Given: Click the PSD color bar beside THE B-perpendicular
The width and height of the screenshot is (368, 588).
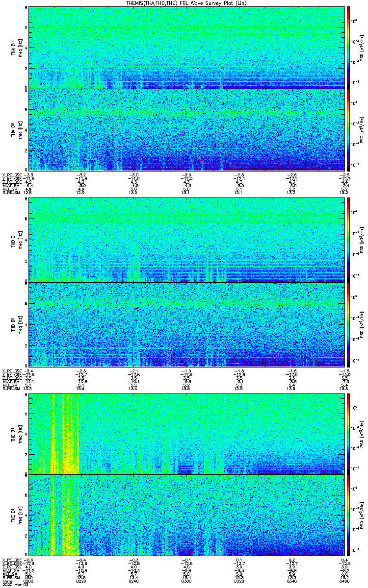Looking at the screenshot, I should pyautogui.click(x=348, y=434).
